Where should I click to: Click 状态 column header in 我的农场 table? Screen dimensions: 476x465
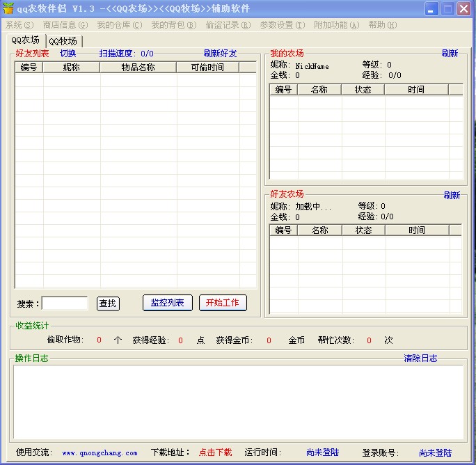[x=363, y=90]
